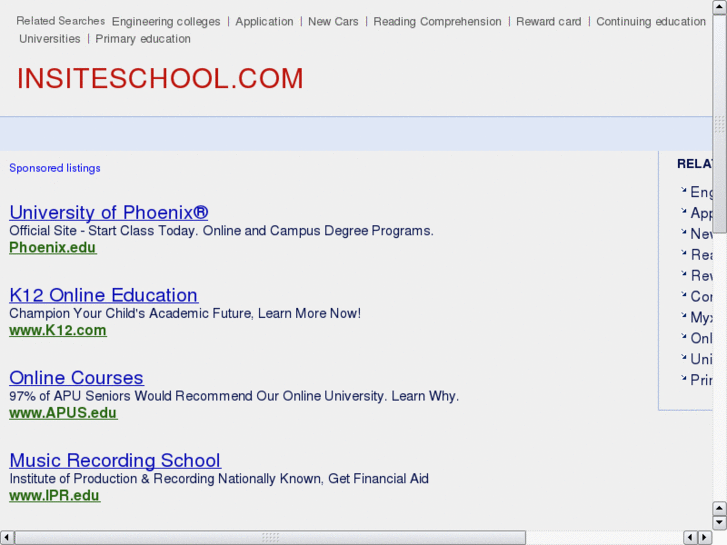Go to the Universities related search

50,39
